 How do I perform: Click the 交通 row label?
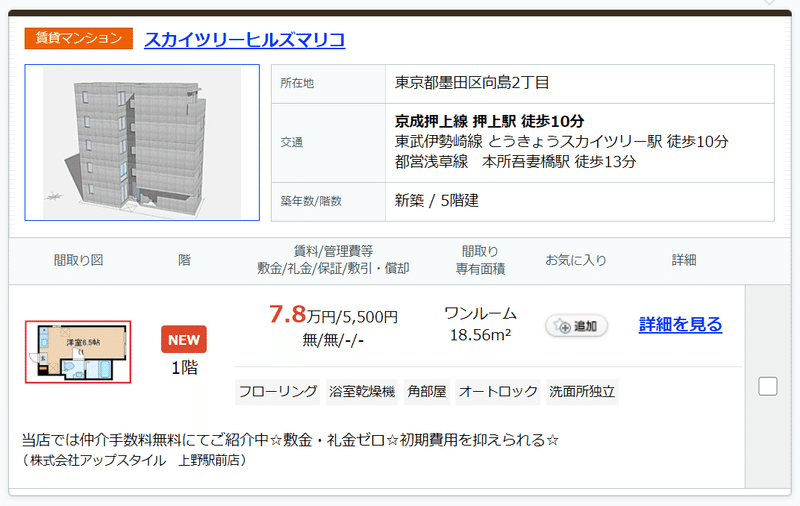click(x=291, y=142)
